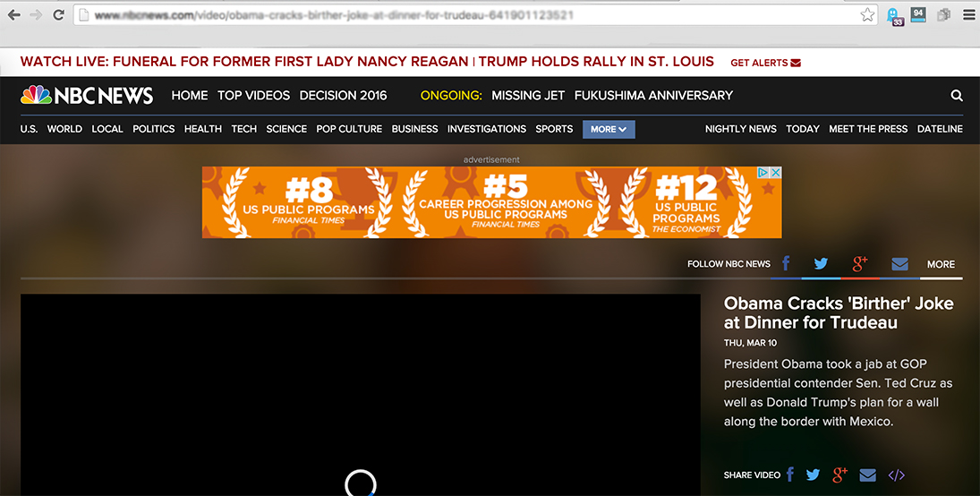Click the orange rankings advertisement banner
This screenshot has height=496, width=980.
click(x=492, y=202)
